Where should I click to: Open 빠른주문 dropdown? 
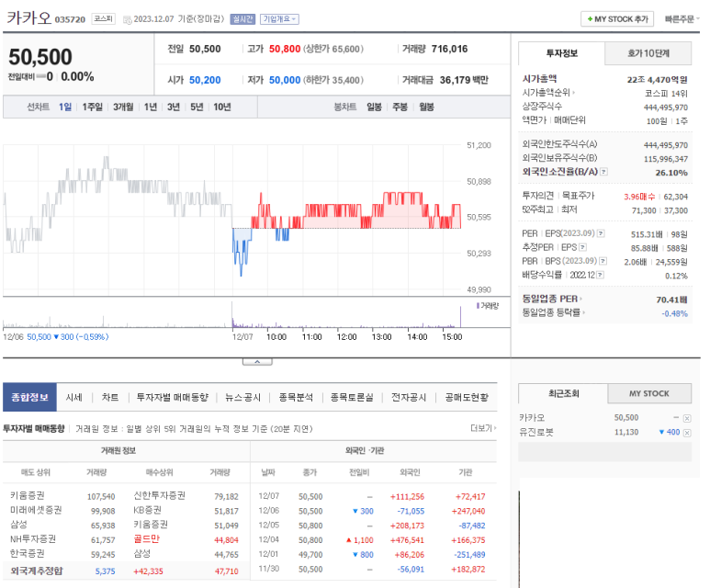click(682, 19)
